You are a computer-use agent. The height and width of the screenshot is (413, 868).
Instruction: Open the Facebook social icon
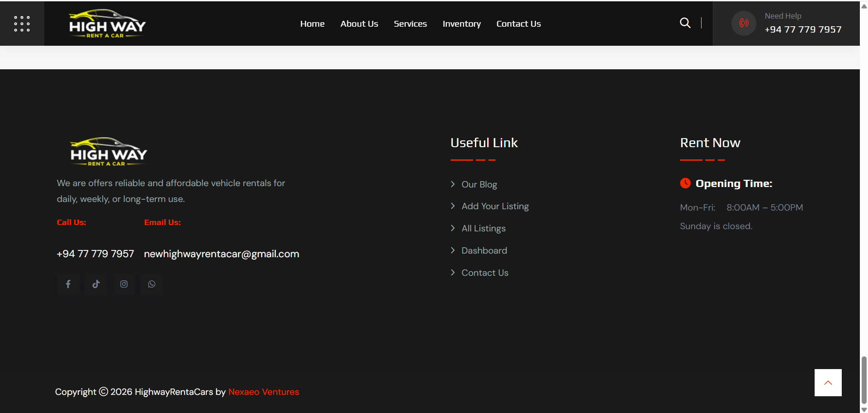tap(68, 284)
